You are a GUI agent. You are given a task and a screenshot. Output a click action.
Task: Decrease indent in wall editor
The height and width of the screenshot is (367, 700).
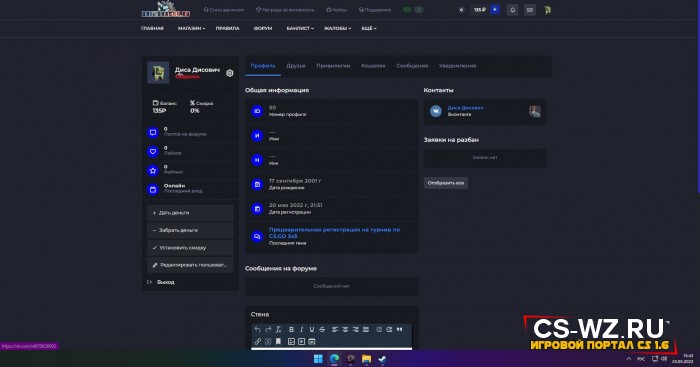coord(379,329)
